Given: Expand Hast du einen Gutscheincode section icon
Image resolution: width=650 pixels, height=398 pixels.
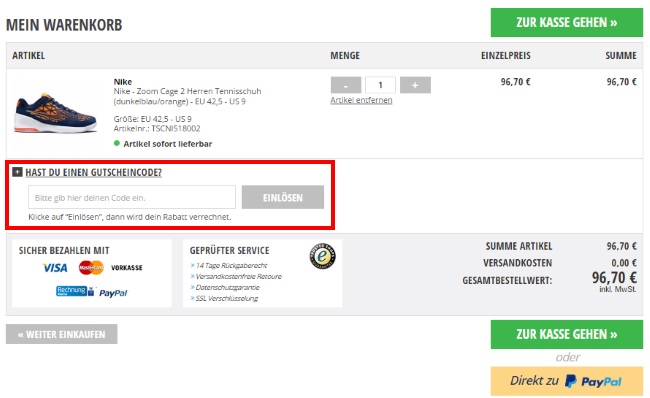Looking at the screenshot, I should coord(17,172).
